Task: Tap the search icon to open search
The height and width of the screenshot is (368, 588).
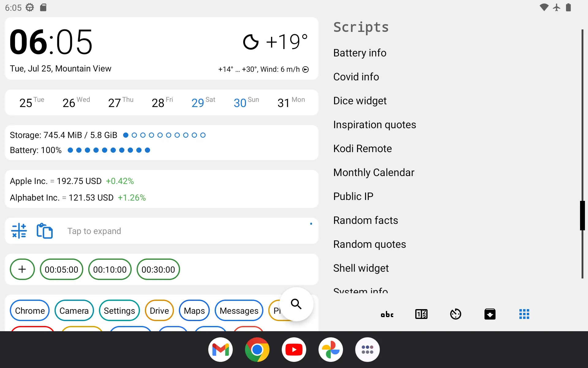Action: pos(296,305)
